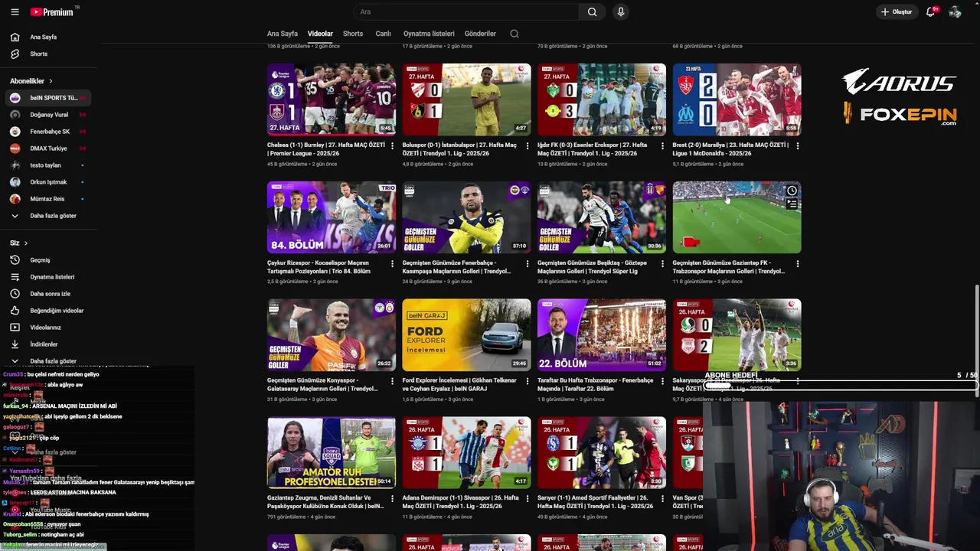980x551 pixels.
Task: Open Beşiktaş - Göztepe goals thumbnail
Action: pos(602,217)
